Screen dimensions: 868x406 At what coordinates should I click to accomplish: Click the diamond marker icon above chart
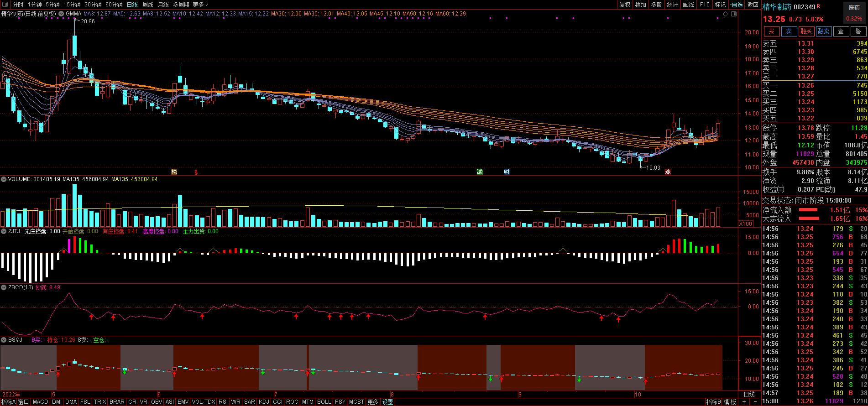pos(725,14)
